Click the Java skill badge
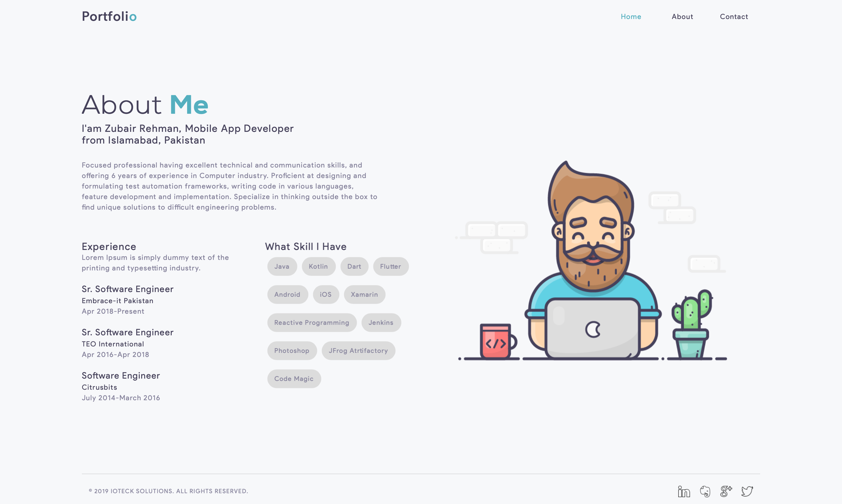The image size is (842, 504). point(281,266)
